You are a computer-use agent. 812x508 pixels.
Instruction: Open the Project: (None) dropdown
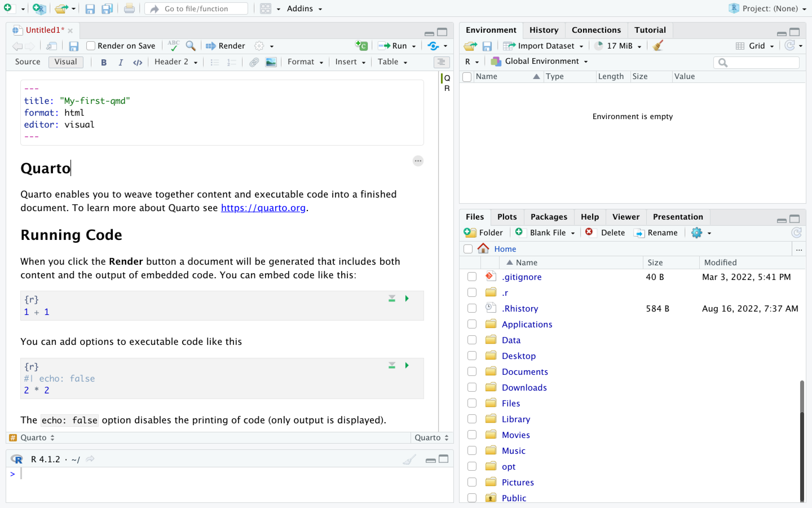tap(768, 8)
